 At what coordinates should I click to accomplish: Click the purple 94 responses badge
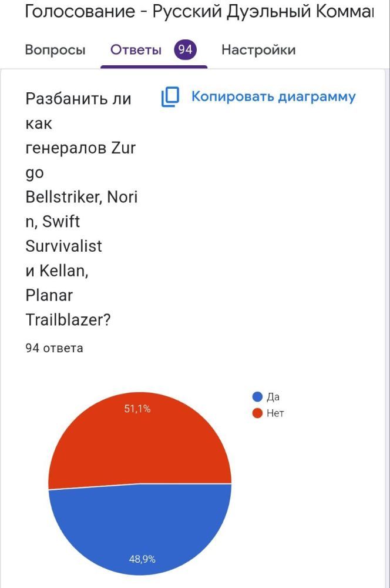[x=185, y=50]
